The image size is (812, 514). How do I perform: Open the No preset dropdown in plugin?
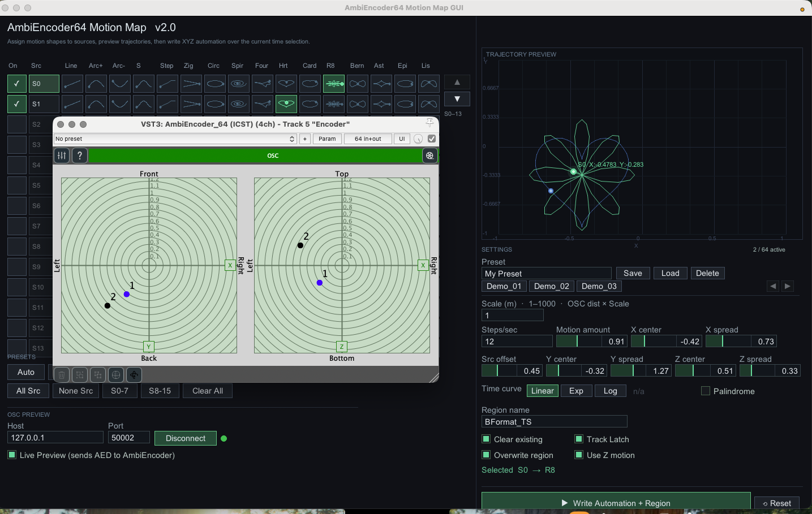tap(175, 139)
